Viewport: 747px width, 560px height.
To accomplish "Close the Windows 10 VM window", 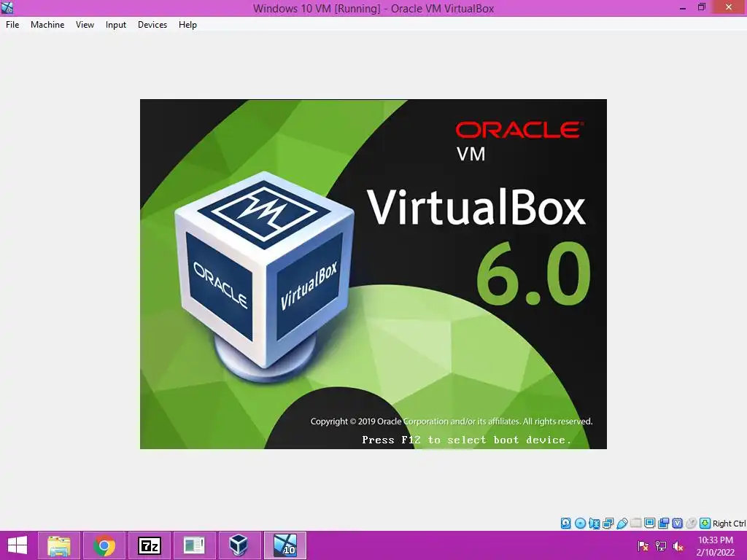I will coord(729,7).
